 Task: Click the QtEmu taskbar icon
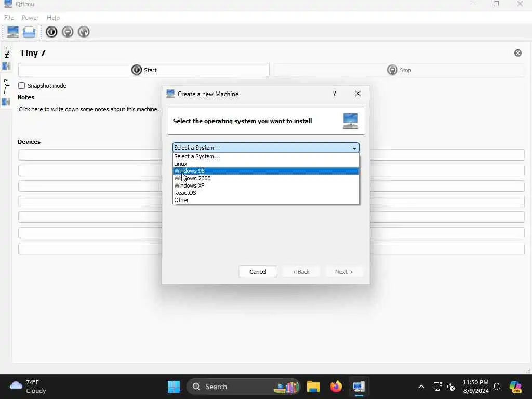click(358, 387)
